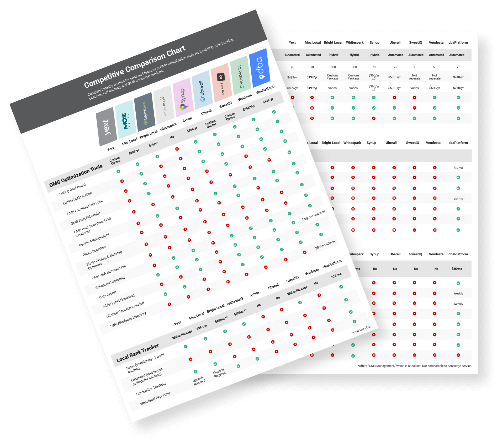Click the Moz Local logo tile
Viewport: 503px width, 448px height.
point(126,119)
